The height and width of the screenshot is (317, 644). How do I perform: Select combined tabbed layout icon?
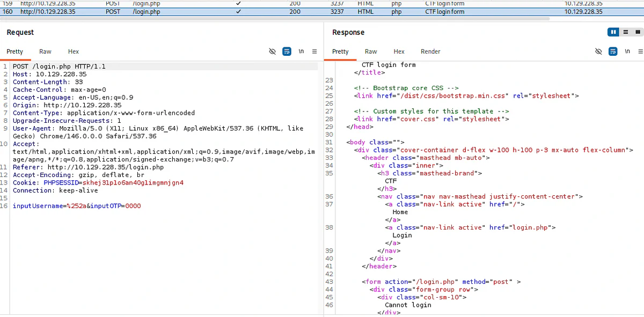coord(638,32)
